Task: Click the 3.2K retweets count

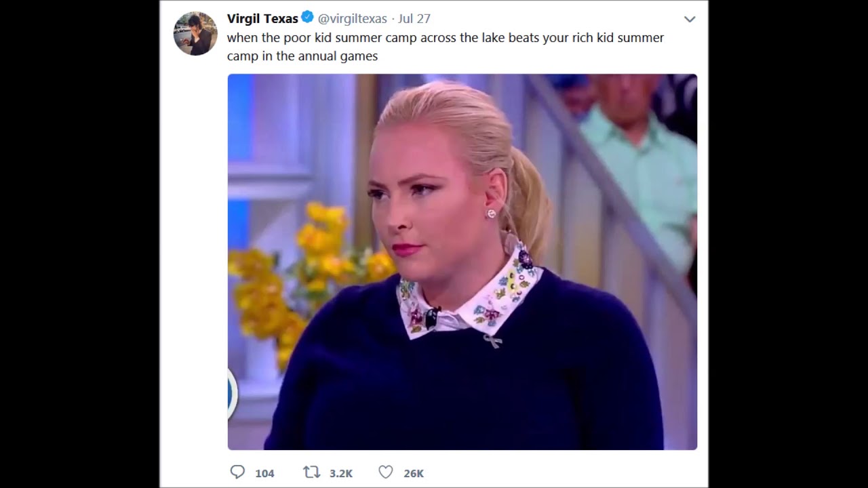Action: pos(340,473)
